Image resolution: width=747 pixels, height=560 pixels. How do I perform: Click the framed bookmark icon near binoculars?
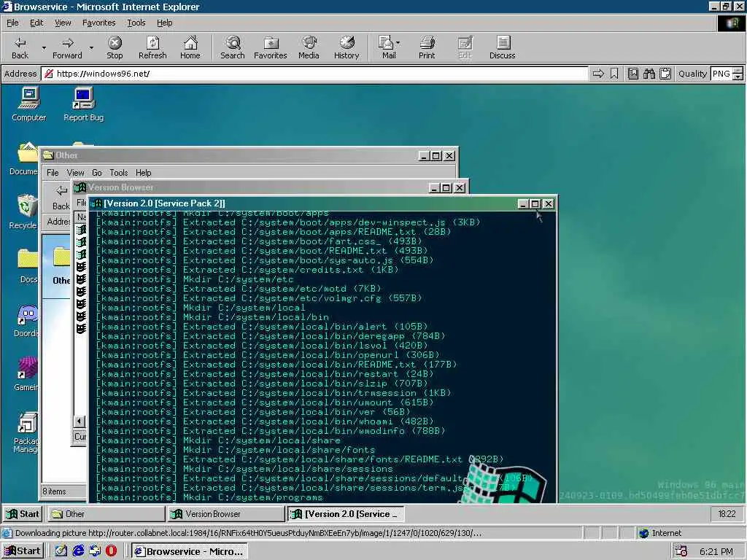(633, 74)
